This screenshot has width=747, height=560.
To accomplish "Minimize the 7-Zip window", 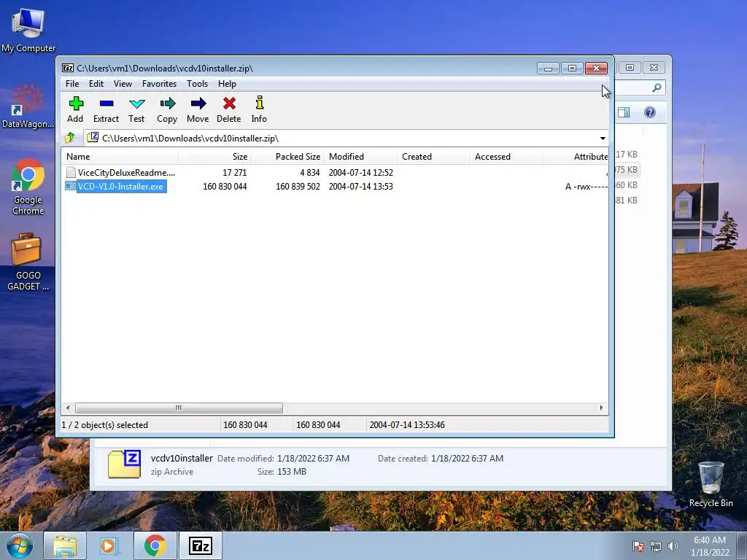I will [548, 69].
